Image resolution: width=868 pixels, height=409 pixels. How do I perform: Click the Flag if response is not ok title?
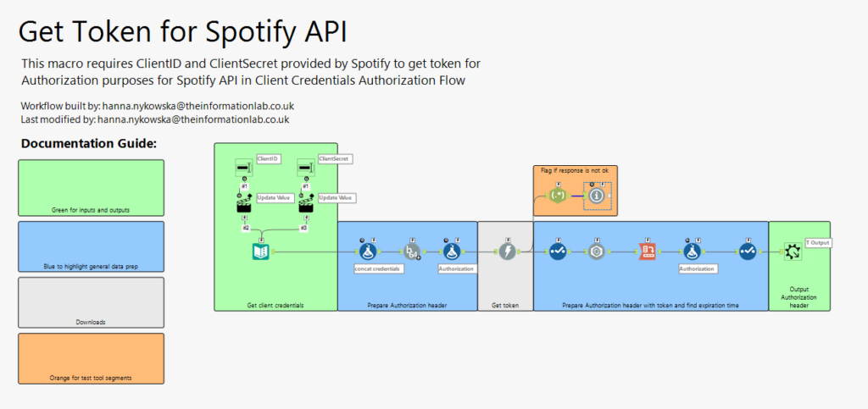[x=575, y=171]
